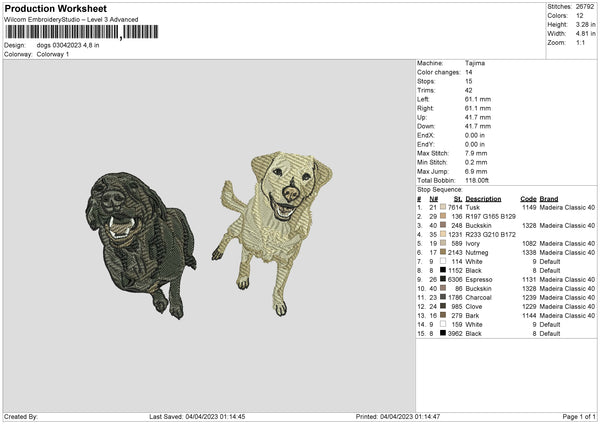This screenshot has height=424, width=600.
Task: Click the 'Page 1 of 1' footer text
Action: pos(579,416)
